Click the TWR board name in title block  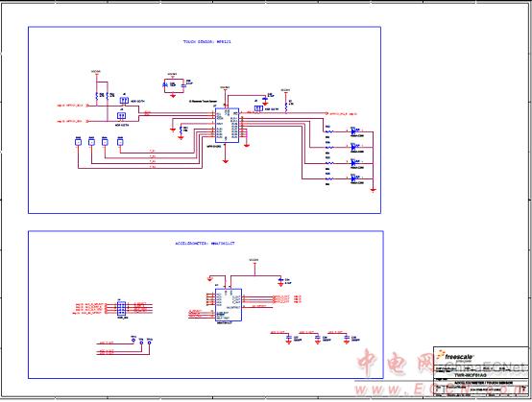[x=475, y=375]
